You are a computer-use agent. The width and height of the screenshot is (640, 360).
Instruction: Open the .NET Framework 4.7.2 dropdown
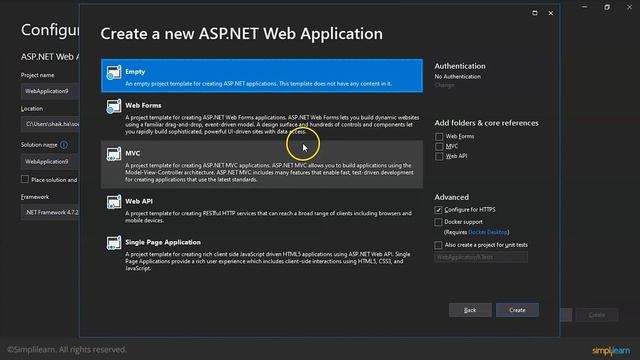point(50,212)
